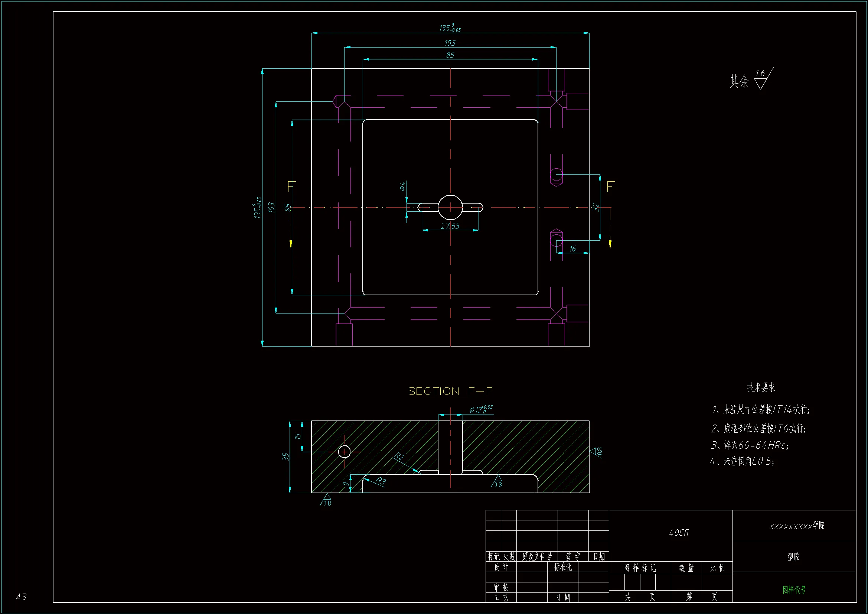This screenshot has height=614, width=868.
Task: Click the right-side F section marker letter
Action: 610,186
